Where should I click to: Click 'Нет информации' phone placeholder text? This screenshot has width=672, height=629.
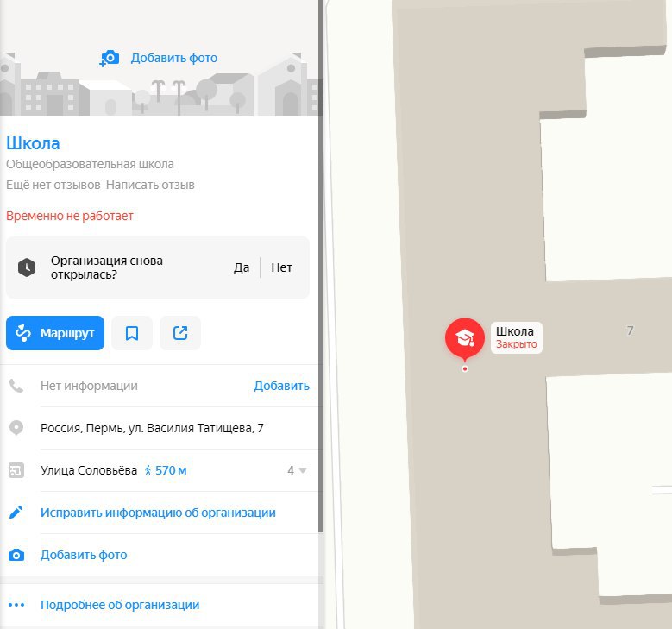tap(89, 386)
